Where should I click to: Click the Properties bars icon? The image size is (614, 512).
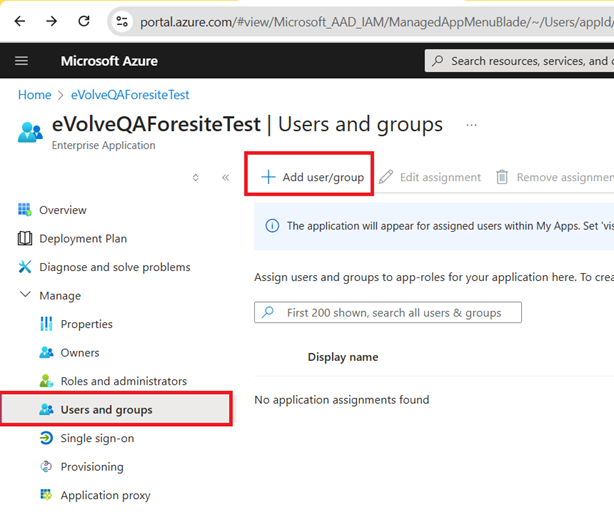point(46,324)
